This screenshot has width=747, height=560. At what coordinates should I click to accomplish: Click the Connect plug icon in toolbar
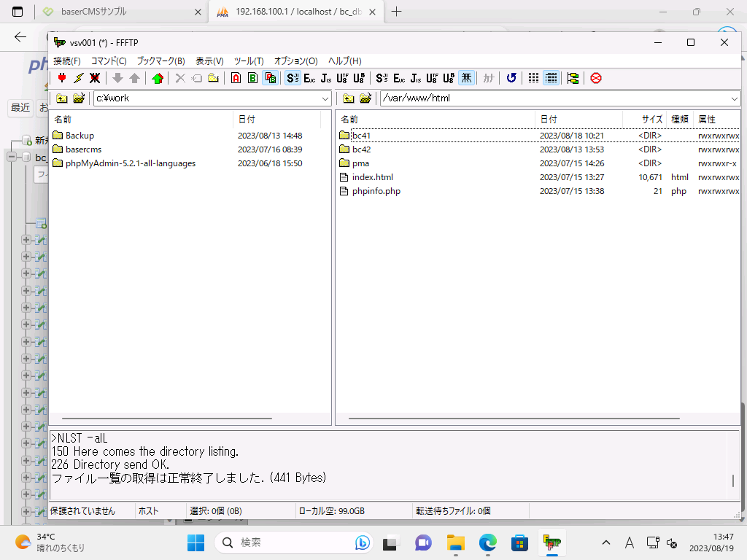point(62,78)
